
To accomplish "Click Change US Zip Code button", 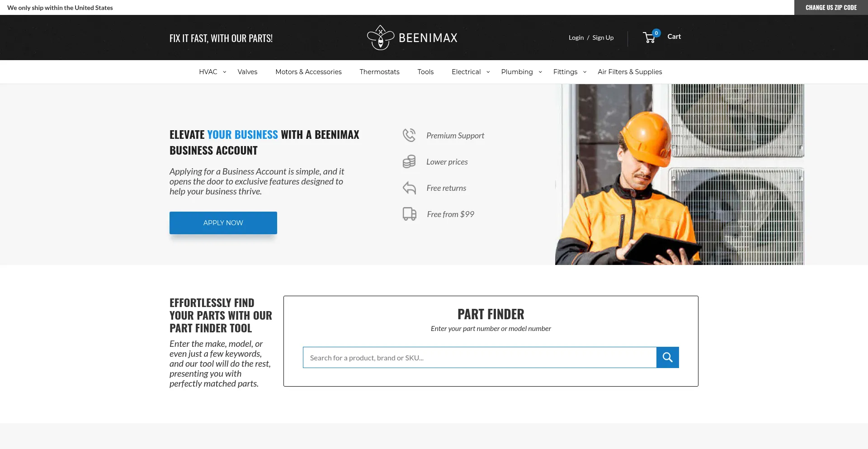I will (831, 8).
